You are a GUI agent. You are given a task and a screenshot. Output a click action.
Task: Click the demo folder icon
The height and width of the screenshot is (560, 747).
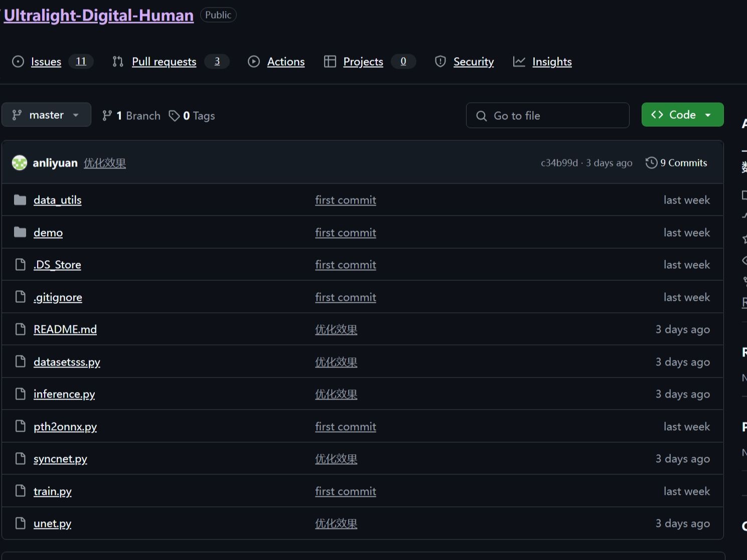20,232
